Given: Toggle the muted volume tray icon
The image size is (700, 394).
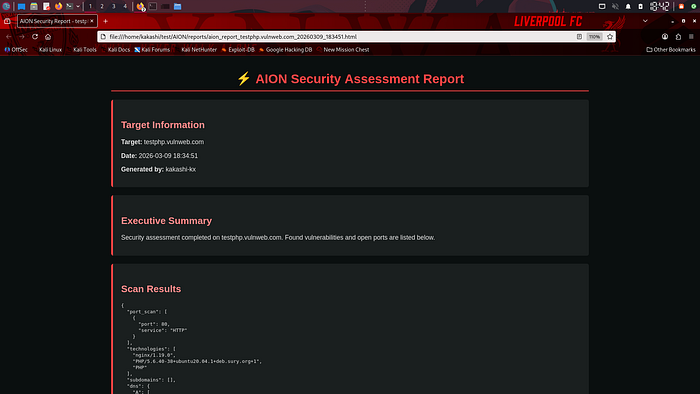Looking at the screenshot, I should 615,6.
